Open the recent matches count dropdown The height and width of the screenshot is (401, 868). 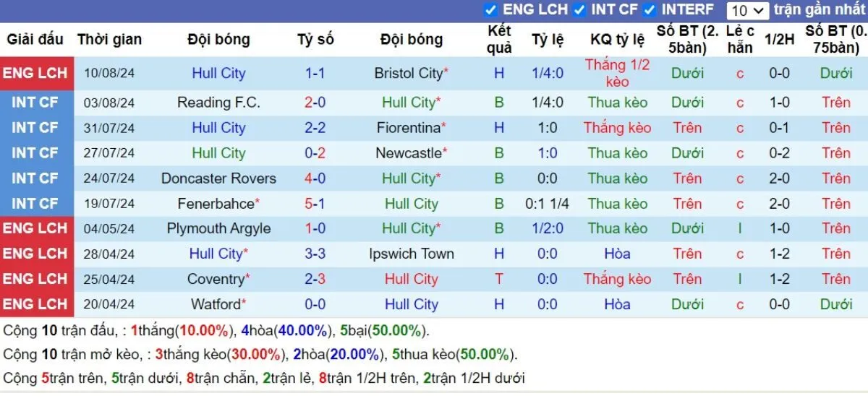[x=747, y=10]
